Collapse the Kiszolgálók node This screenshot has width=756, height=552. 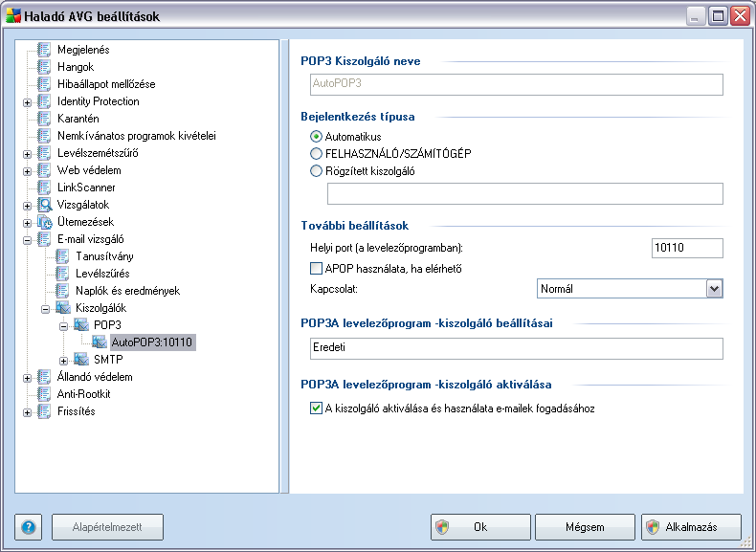pos(45,309)
